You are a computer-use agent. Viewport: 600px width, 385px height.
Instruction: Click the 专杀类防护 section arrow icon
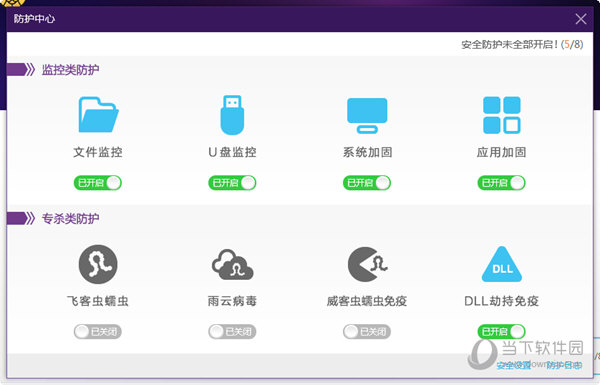(21, 219)
